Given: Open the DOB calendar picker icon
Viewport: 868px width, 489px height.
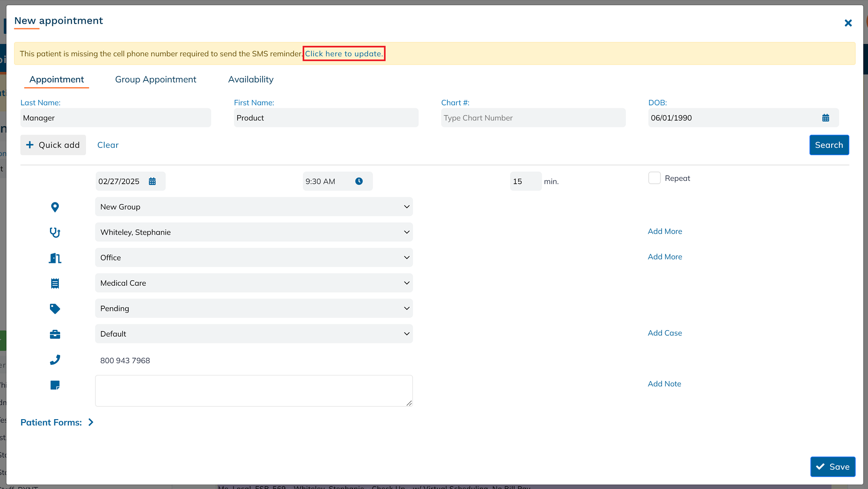Looking at the screenshot, I should click(826, 118).
